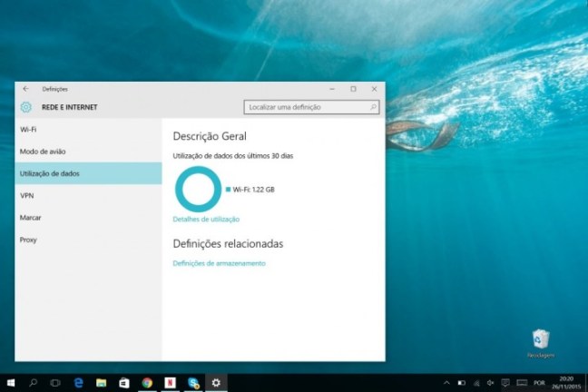Open Detalhes de utilização link

206,220
